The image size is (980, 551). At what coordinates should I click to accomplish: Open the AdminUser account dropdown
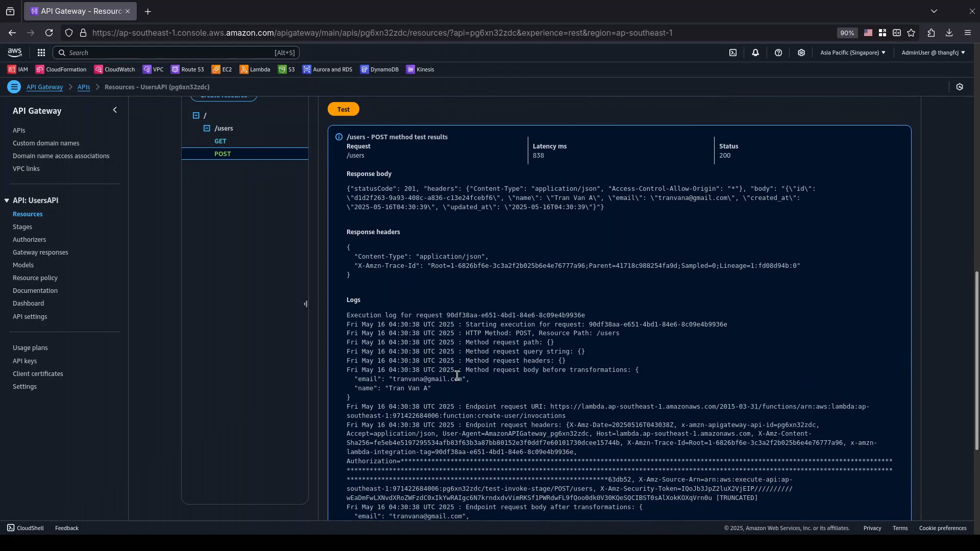pos(933,53)
